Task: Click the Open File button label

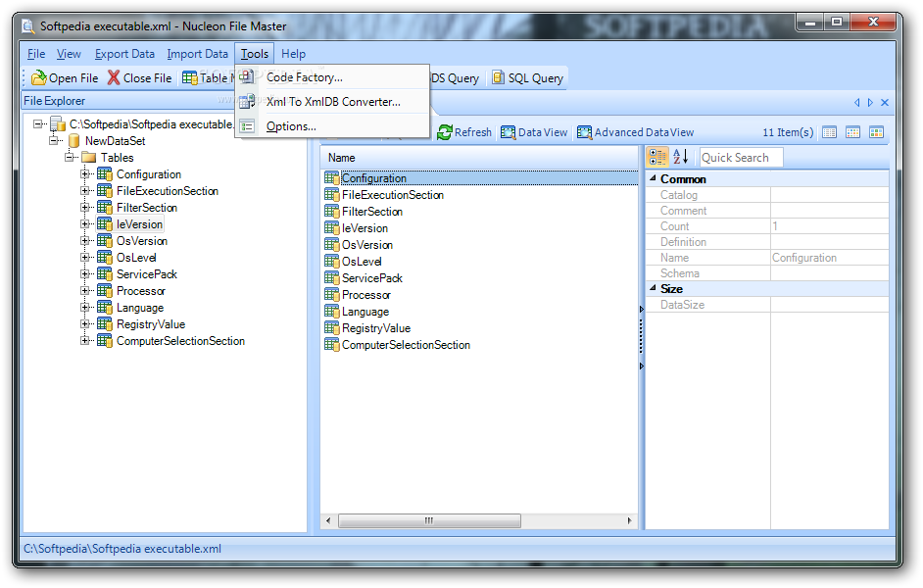Action: coord(73,77)
